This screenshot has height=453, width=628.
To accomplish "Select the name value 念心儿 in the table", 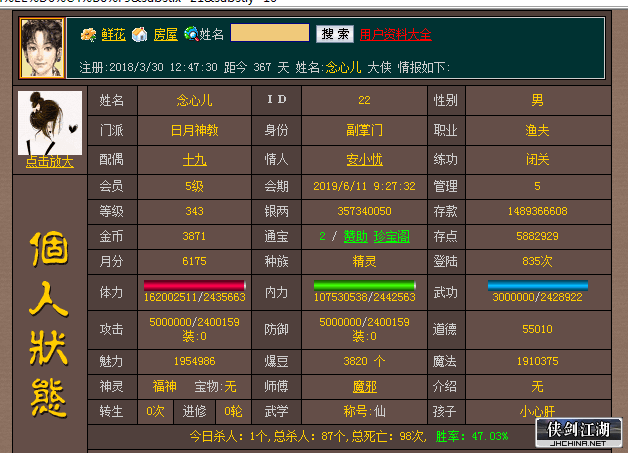I will [x=194, y=100].
